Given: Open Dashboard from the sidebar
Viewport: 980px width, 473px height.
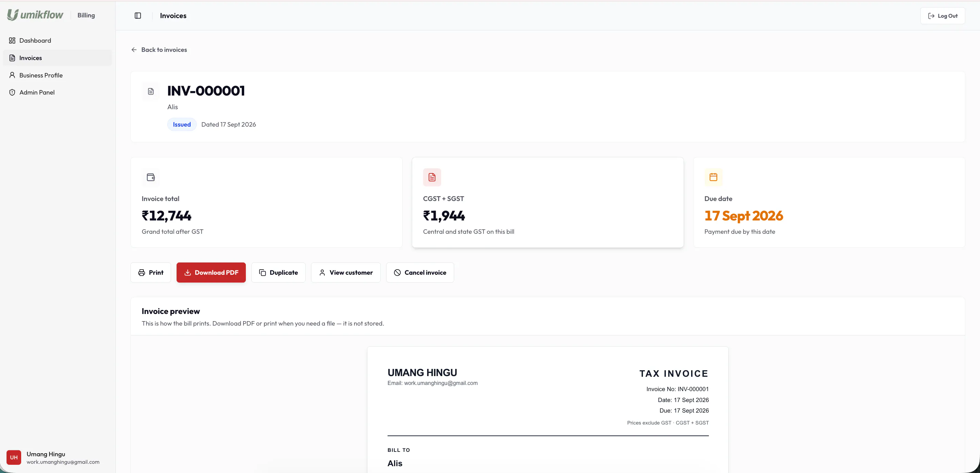Looking at the screenshot, I should (57, 40).
